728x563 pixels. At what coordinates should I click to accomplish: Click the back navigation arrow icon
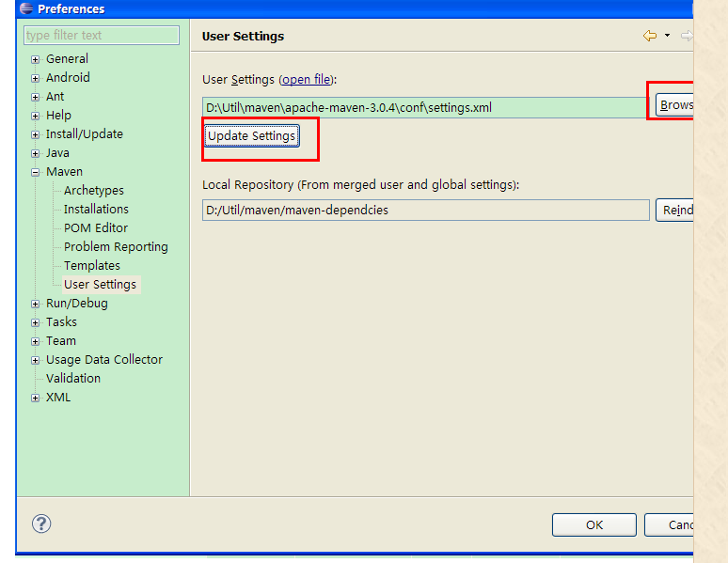pyautogui.click(x=650, y=36)
